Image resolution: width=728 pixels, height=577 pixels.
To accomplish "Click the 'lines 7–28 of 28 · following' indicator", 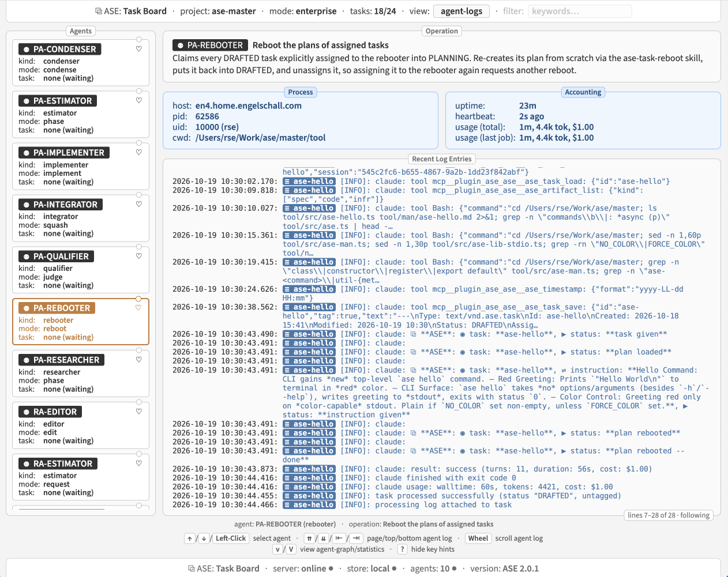I will pos(669,515).
